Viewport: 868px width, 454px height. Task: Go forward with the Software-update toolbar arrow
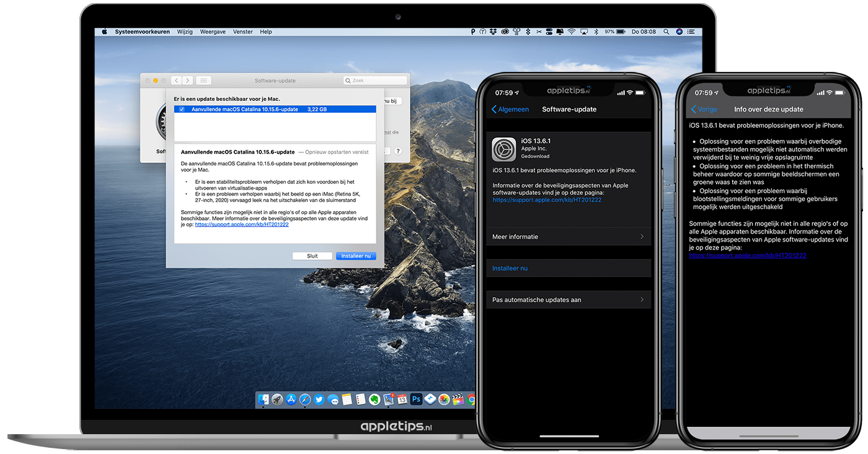click(187, 81)
